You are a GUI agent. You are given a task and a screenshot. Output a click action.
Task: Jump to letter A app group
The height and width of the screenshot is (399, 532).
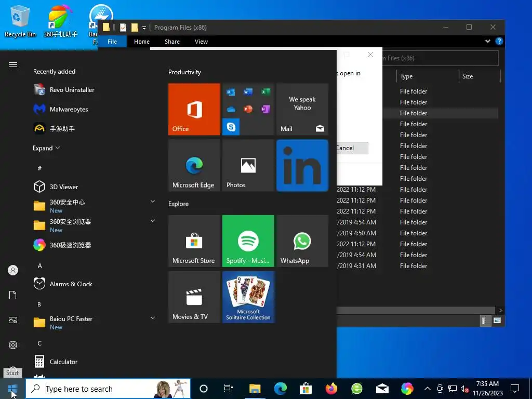coord(39,265)
